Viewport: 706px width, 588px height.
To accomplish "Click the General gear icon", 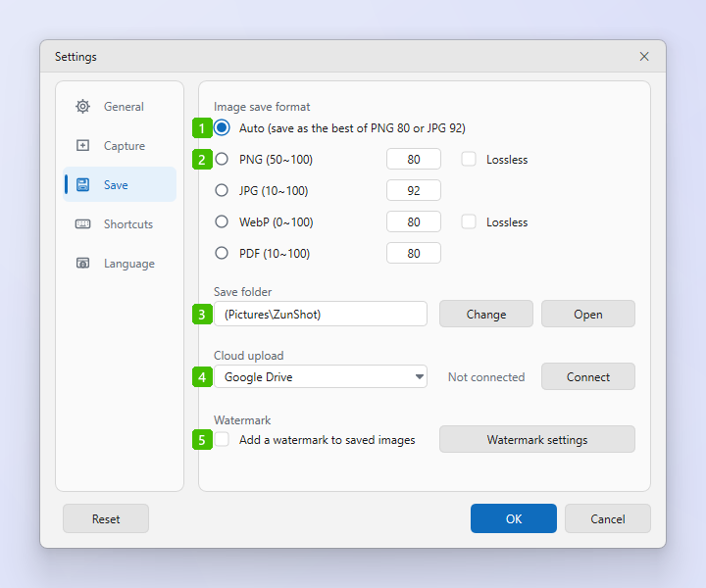I will pos(82,107).
